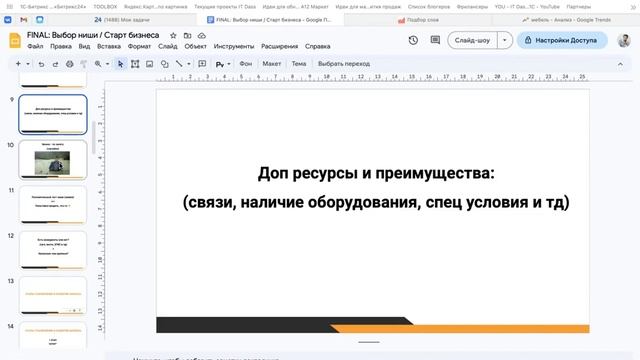Redo the last action
This screenshot has height=360, width=640.
coord(55,64)
